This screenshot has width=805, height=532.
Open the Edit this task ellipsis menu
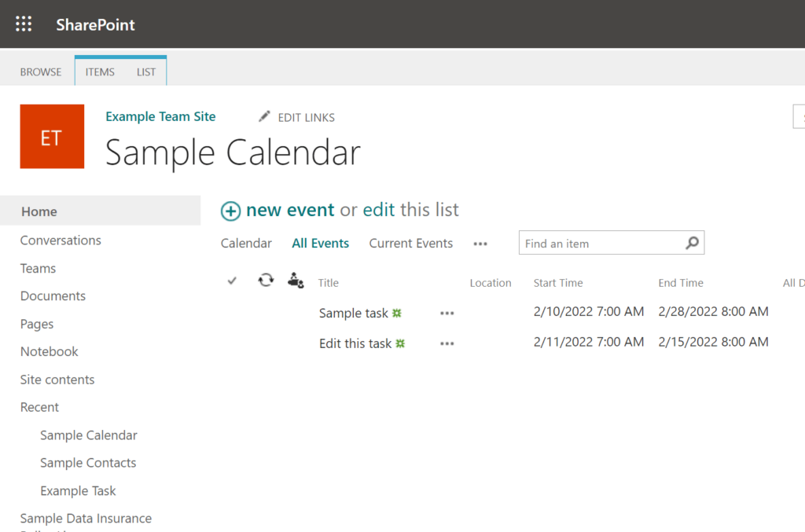tap(447, 343)
